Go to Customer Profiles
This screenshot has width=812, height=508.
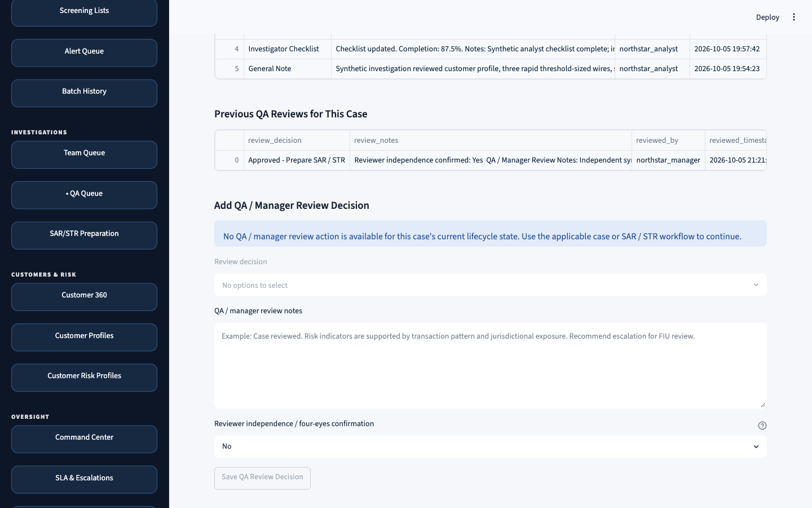coord(84,337)
